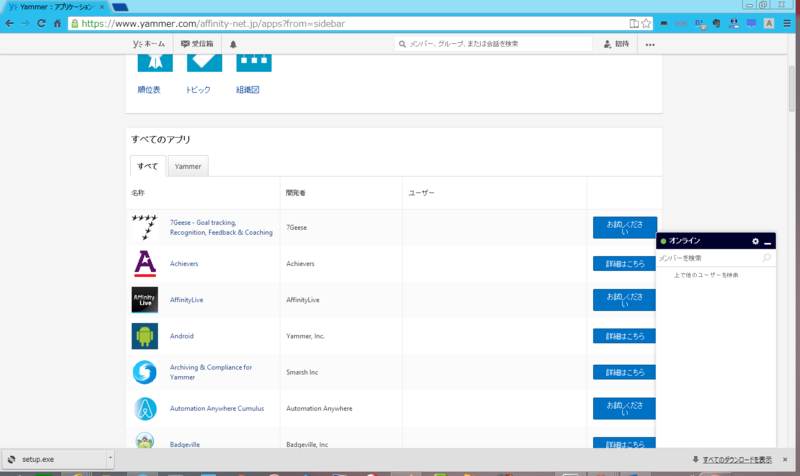
Task: Close the downloads bar
Action: point(785,460)
